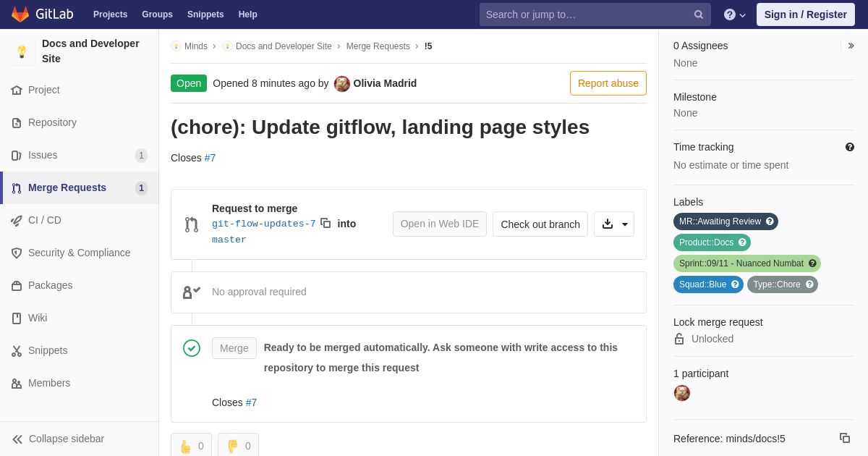Click the search magnifier icon
868x456 pixels.
[699, 14]
